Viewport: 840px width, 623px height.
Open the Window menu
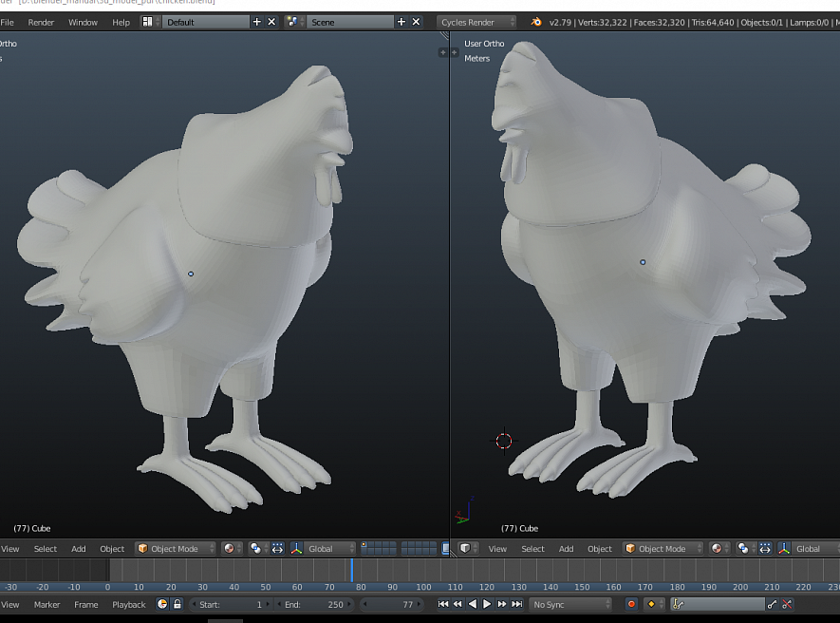point(83,22)
